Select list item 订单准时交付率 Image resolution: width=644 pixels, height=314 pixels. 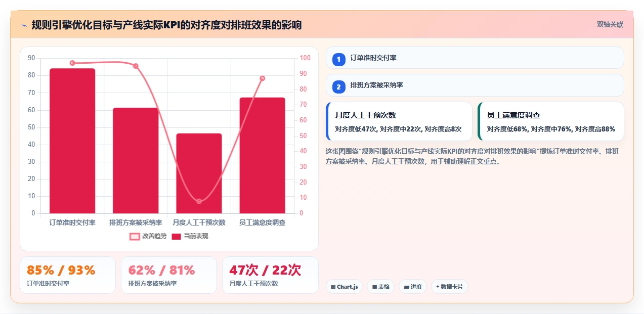475,58
